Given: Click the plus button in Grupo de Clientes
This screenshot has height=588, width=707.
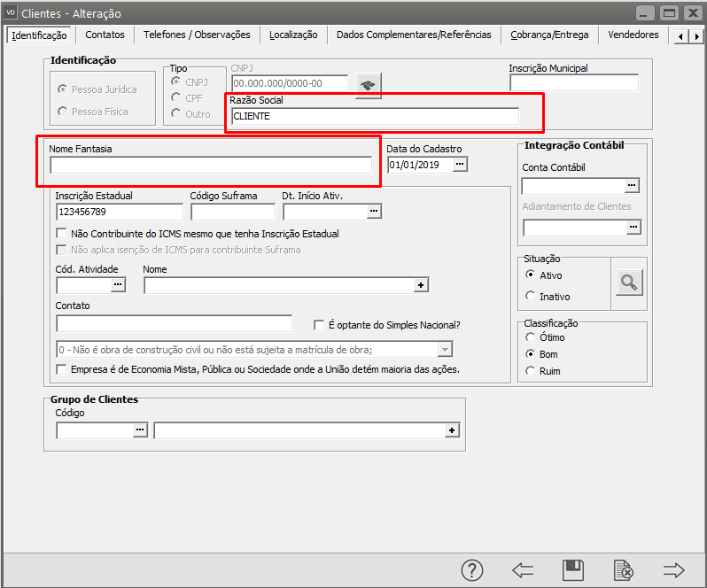Looking at the screenshot, I should (452, 430).
